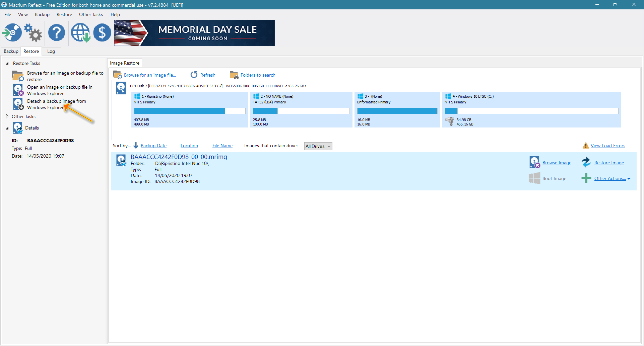Click the Browse for an image file folder icon
This screenshot has height=346, width=644.
[117, 75]
